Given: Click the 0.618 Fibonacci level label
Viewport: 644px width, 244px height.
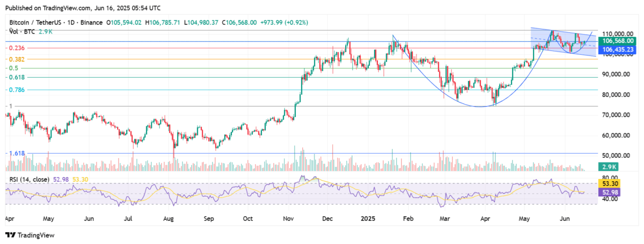Looking at the screenshot, I should 18,77.
